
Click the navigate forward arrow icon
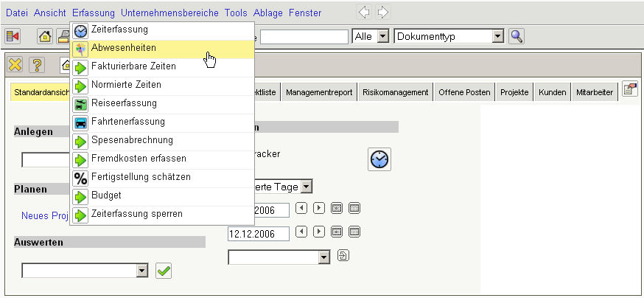(382, 13)
